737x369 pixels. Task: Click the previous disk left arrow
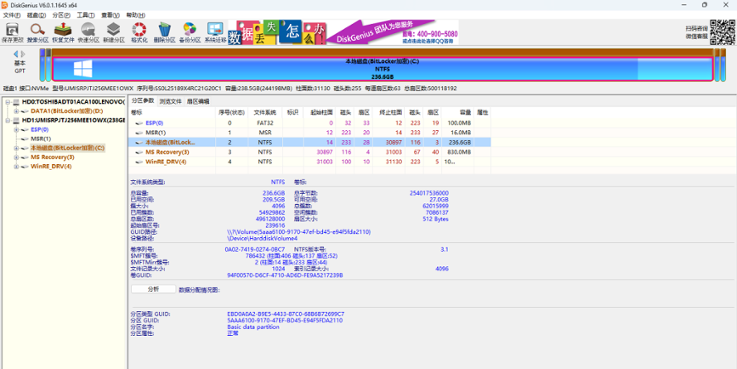16,54
